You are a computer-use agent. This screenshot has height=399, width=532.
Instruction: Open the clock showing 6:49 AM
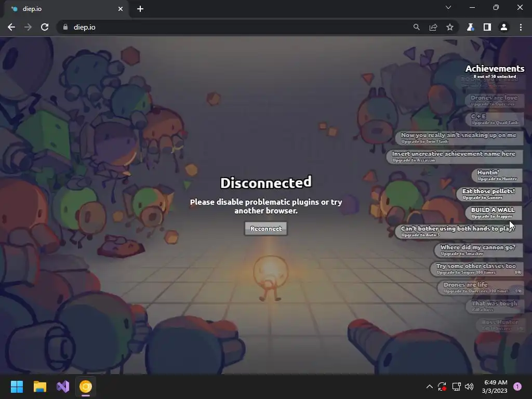click(x=495, y=387)
